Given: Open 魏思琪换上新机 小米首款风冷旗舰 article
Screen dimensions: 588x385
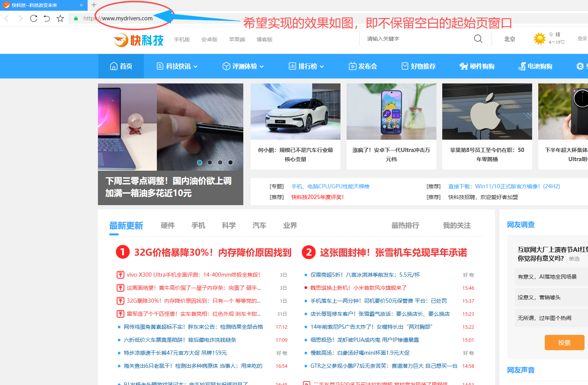Looking at the screenshot, I should 358,288.
